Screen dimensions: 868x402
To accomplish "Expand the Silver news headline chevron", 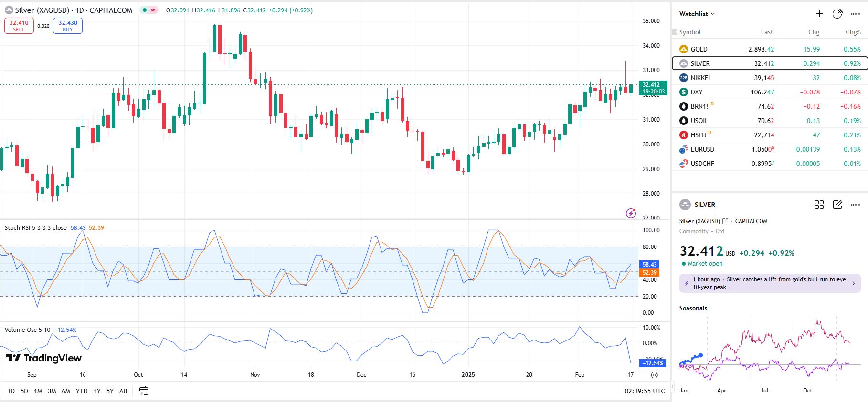I will tap(854, 283).
